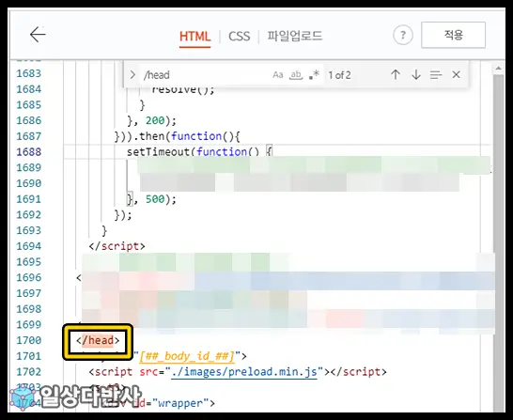Click the setTimeout(function() text
Image resolution: width=513 pixels, height=420 pixels.
[193, 152]
